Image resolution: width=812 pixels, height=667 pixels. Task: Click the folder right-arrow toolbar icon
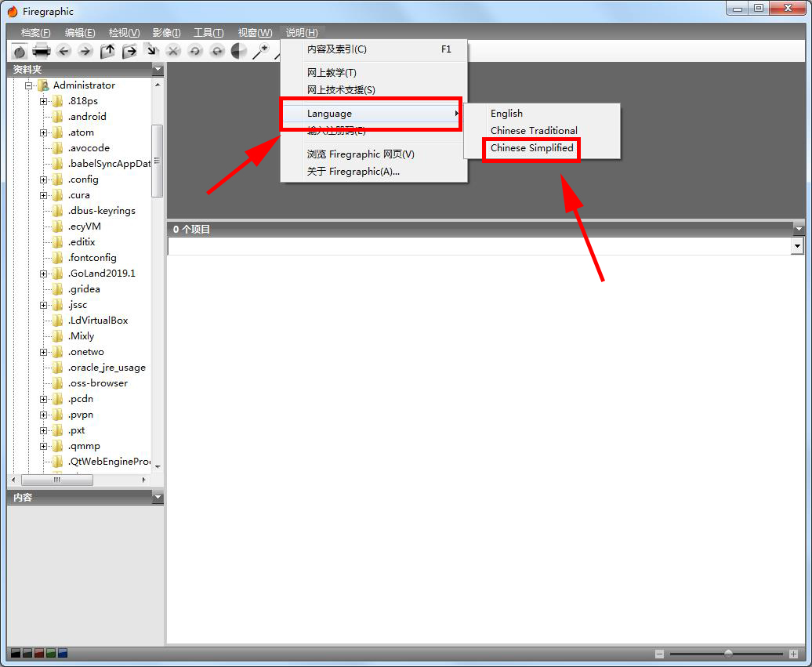pos(129,51)
